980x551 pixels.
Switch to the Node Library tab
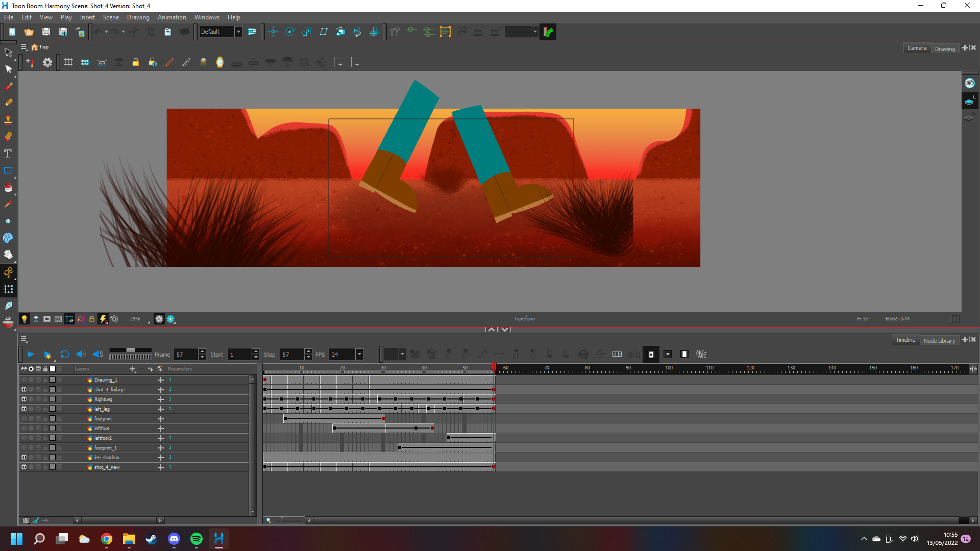tap(939, 340)
